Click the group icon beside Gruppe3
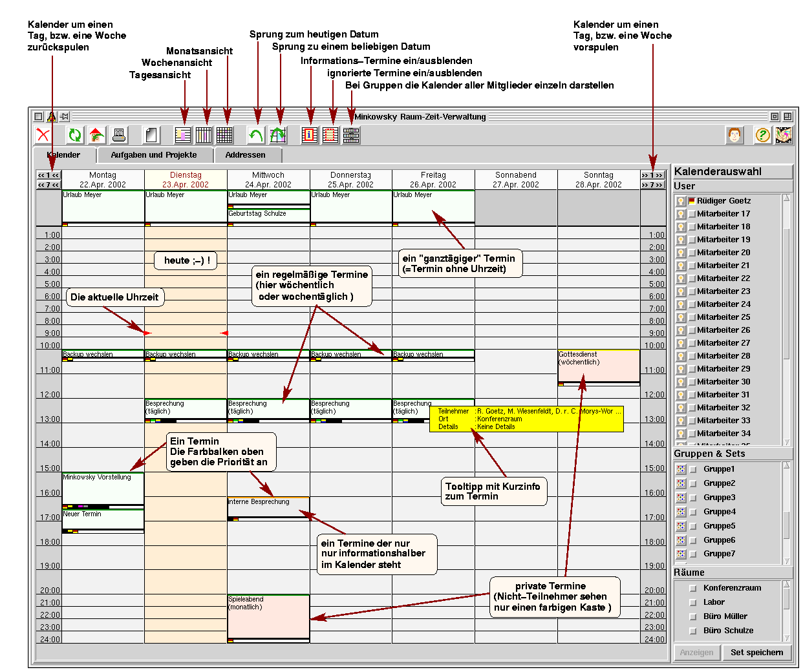803x672 pixels. (x=681, y=498)
